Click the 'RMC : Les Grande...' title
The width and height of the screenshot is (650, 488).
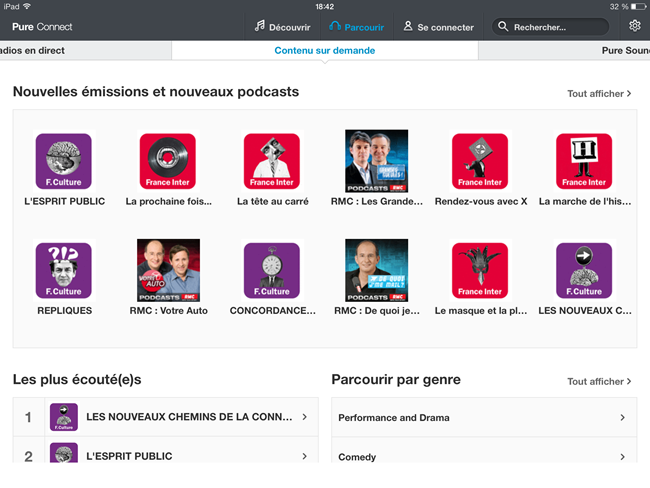point(377,202)
